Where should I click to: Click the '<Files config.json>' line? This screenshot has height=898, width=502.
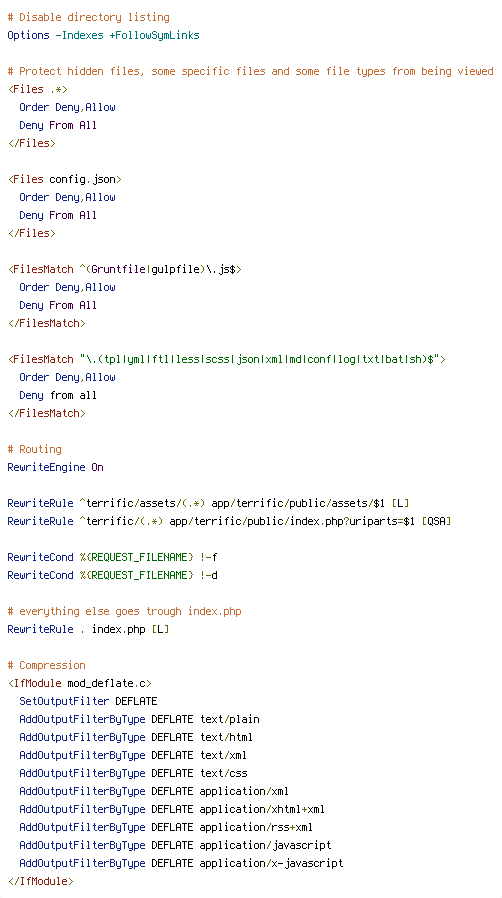tap(65, 179)
